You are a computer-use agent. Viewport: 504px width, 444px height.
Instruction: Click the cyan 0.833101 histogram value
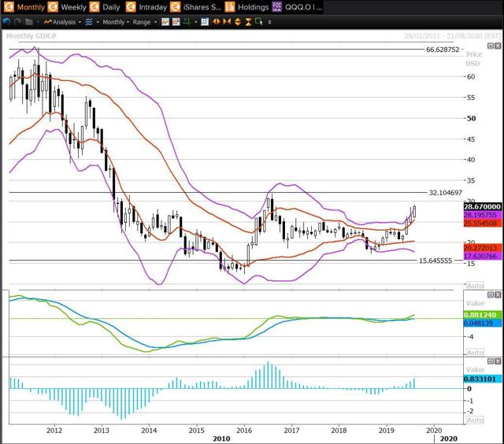pos(482,379)
